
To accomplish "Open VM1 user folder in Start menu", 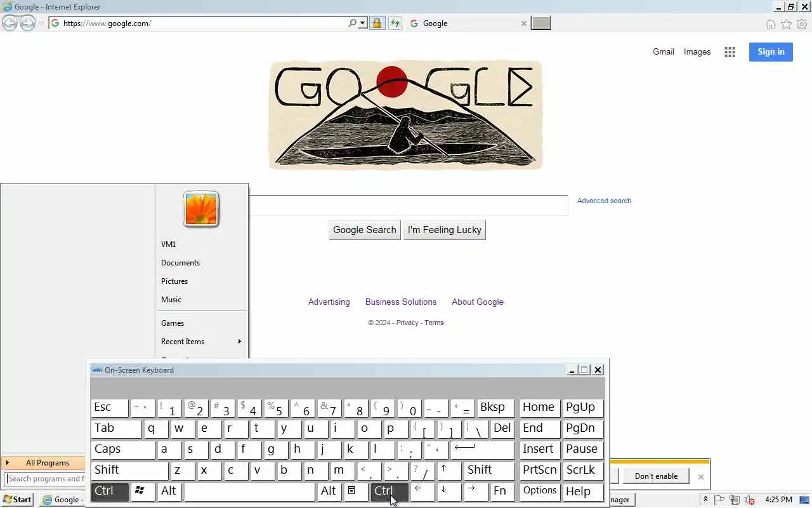I will [x=201, y=244].
